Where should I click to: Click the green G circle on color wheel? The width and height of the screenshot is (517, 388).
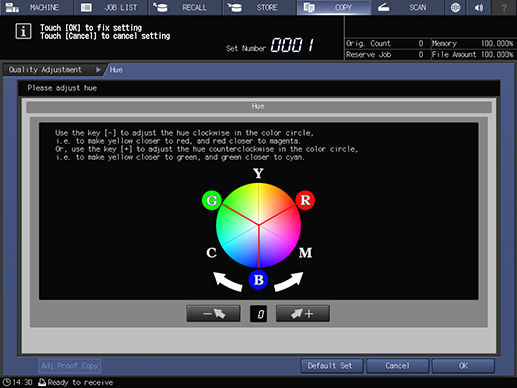click(212, 200)
